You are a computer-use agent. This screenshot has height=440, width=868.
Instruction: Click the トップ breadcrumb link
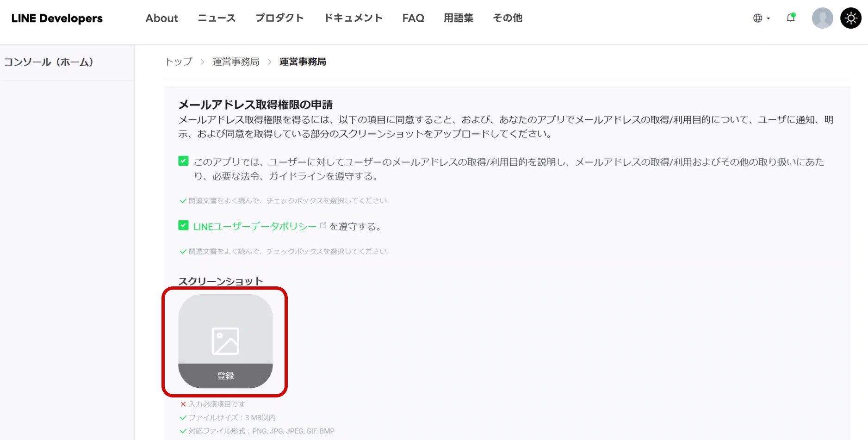coord(179,62)
